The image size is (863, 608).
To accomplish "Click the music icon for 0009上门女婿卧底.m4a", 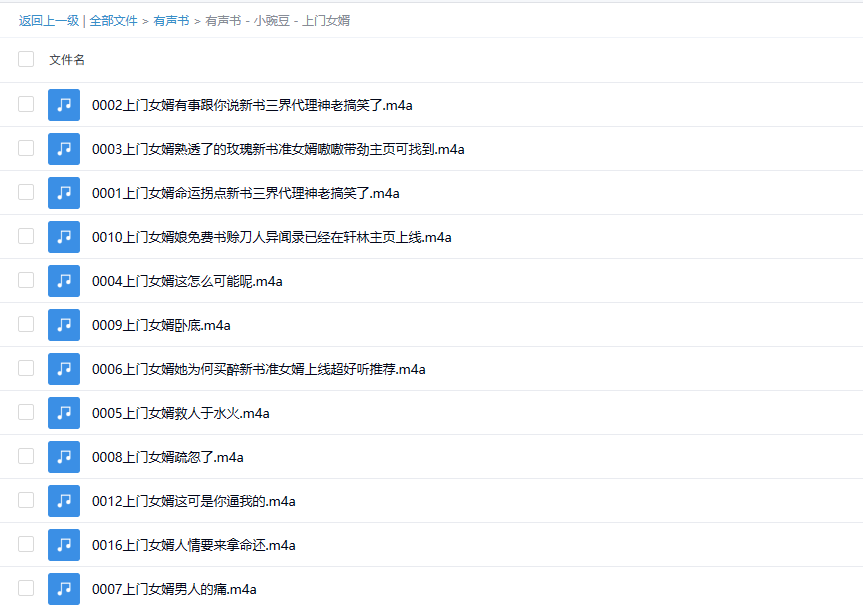I will (63, 324).
